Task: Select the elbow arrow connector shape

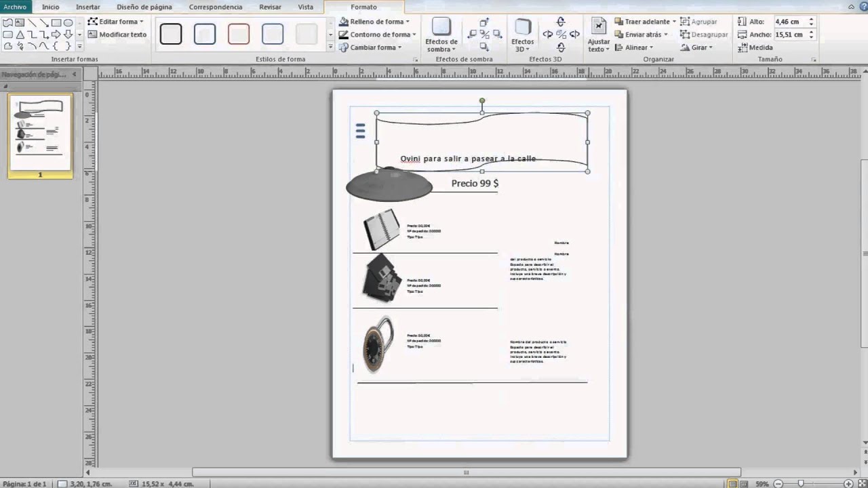Action: (x=44, y=35)
